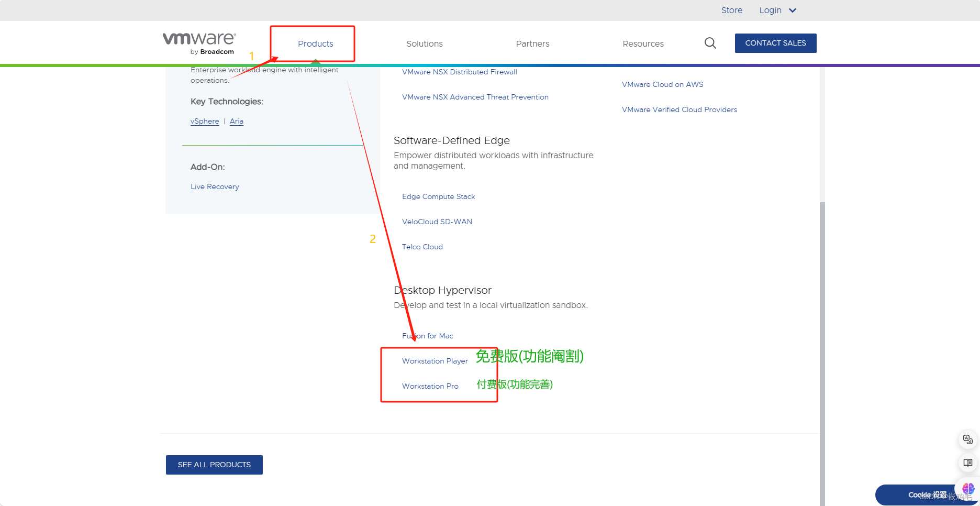Image resolution: width=980 pixels, height=506 pixels.
Task: Click the Login link
Action: point(770,10)
